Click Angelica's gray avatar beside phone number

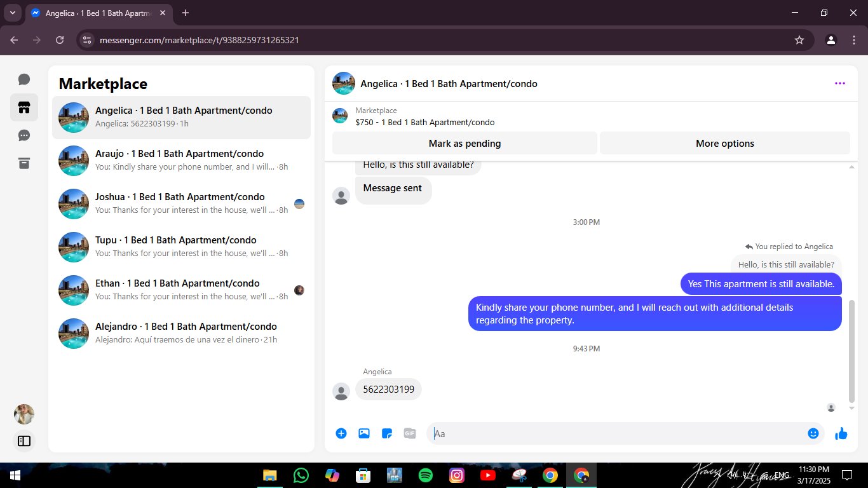coord(341,391)
